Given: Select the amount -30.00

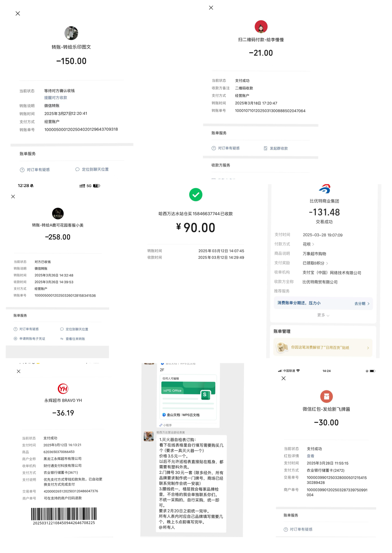Looking at the screenshot, I should pyautogui.click(x=326, y=422).
